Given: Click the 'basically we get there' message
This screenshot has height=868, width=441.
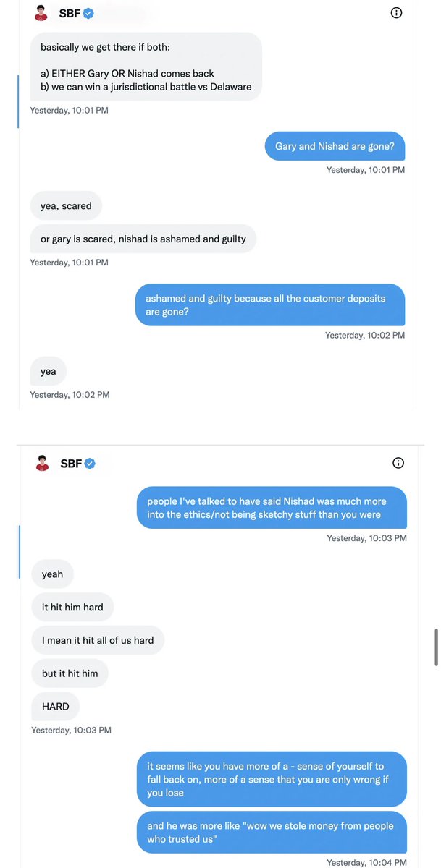Looking at the screenshot, I should (146, 67).
